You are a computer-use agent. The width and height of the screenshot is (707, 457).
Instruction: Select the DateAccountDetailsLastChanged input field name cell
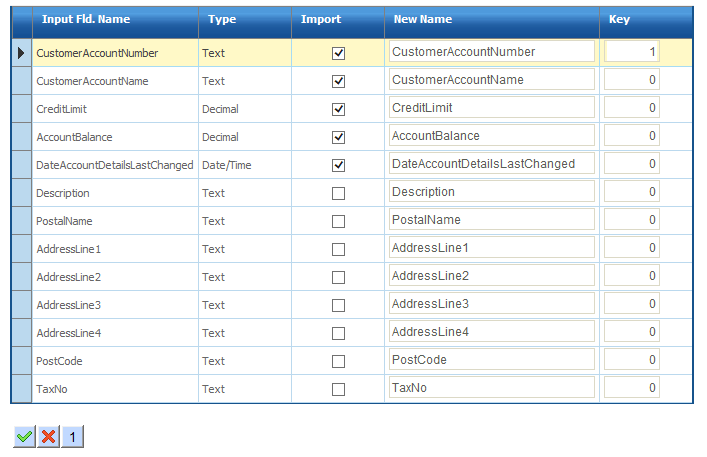[x=114, y=165]
